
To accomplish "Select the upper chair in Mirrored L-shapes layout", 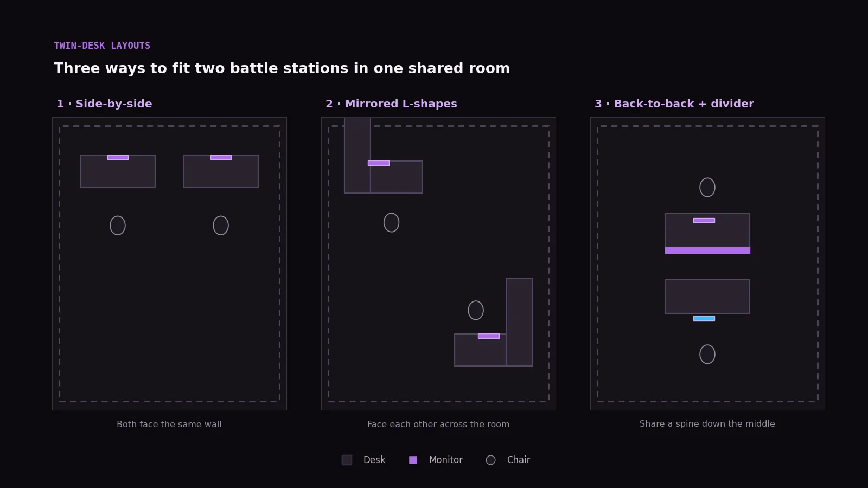I will click(x=391, y=222).
